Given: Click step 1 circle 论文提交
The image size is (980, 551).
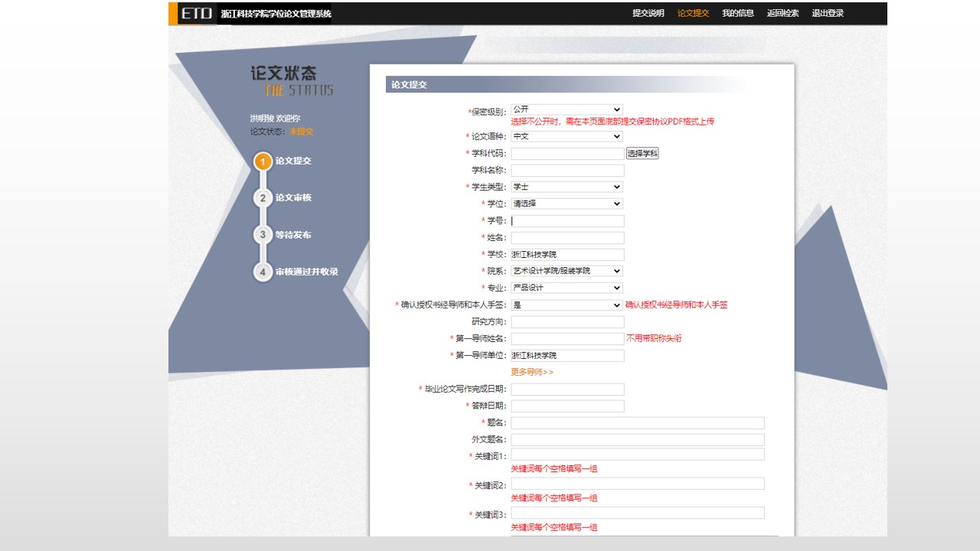Looking at the screenshot, I should click(x=263, y=161).
